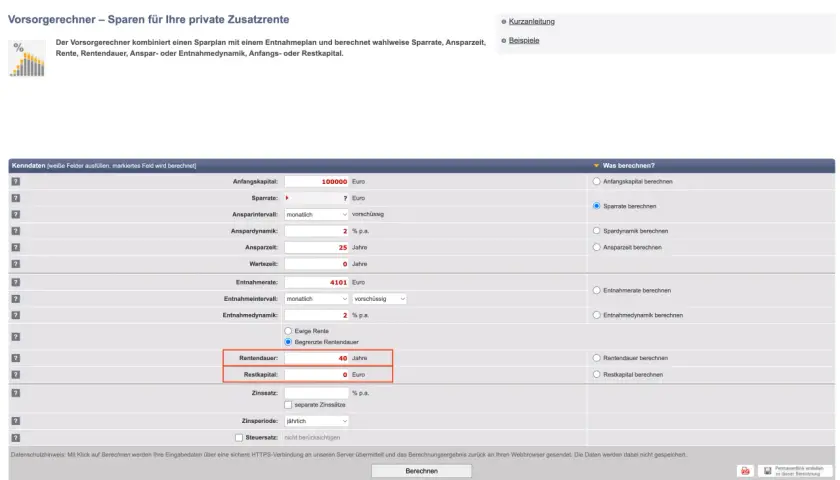The width and height of the screenshot is (840, 480).
Task: Open help icon for Entnahmedynamik row
Action: coord(16,315)
